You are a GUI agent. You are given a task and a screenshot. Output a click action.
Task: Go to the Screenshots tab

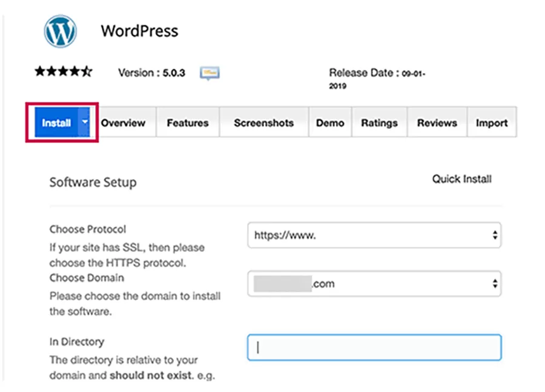point(264,123)
